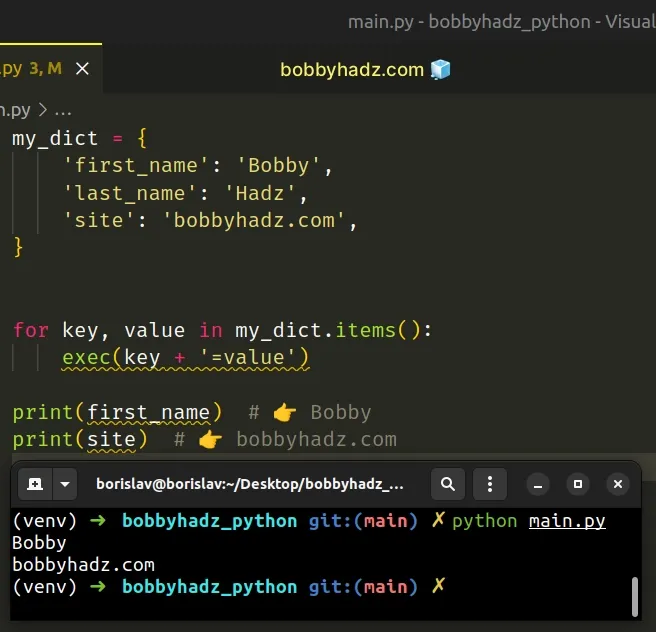The width and height of the screenshot is (656, 632).
Task: Place cursor on my_dict definition line
Action: pyautogui.click(x=79, y=138)
